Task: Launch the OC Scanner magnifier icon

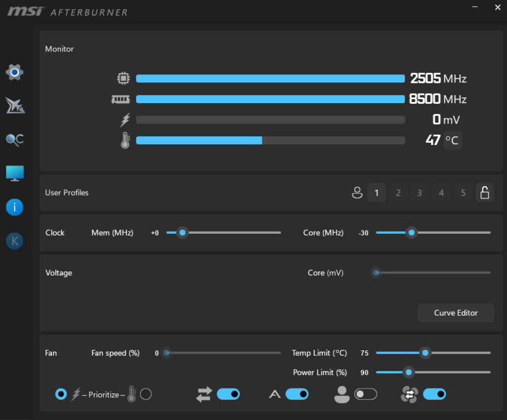Action: (x=14, y=140)
